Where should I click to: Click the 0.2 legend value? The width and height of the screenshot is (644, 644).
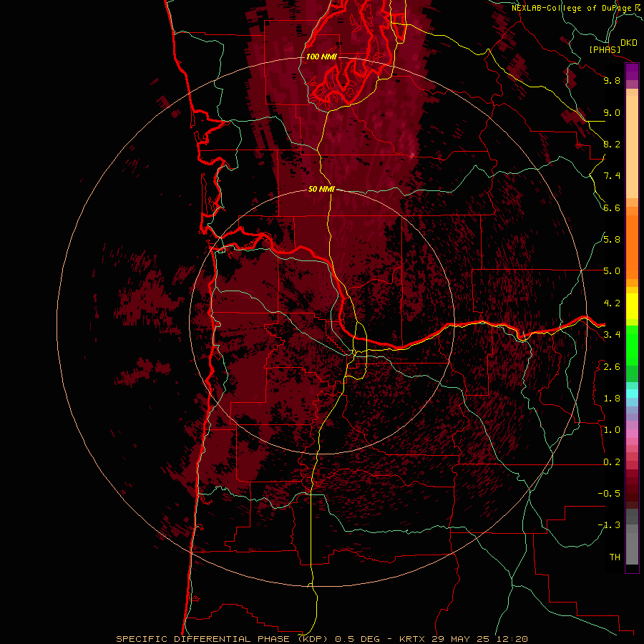(x=612, y=462)
